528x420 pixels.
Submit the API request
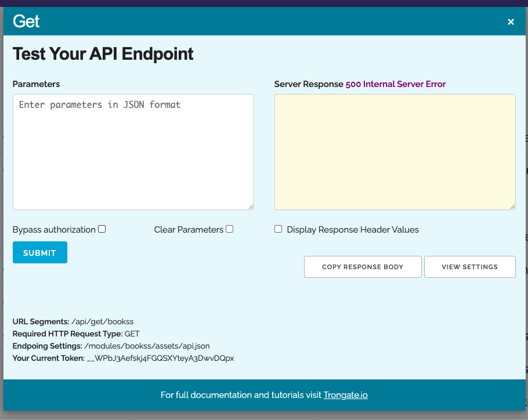(x=39, y=252)
